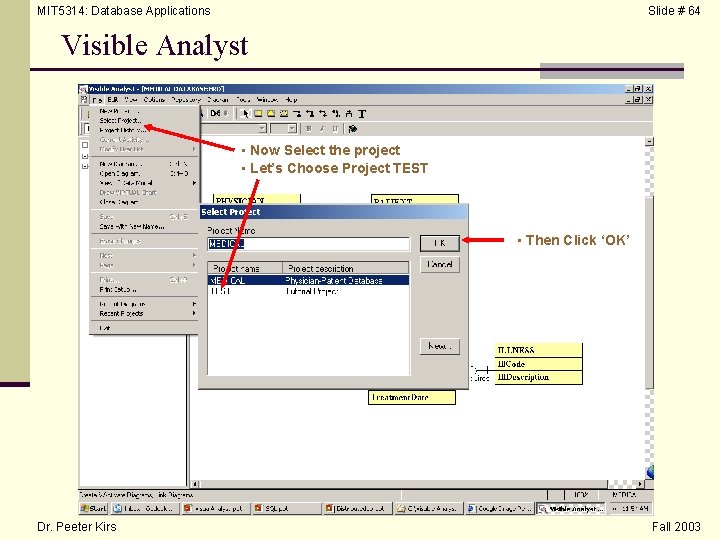
Task: Click the IllDescription attribute
Action: pos(523,377)
